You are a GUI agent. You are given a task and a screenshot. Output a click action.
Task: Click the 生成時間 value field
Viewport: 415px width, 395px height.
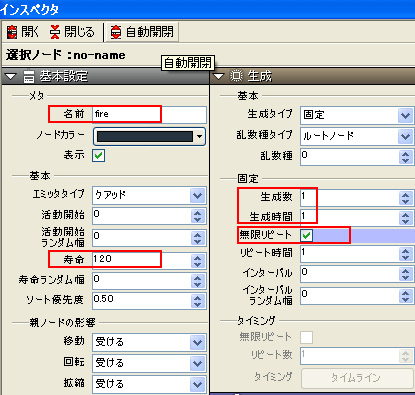click(x=350, y=218)
